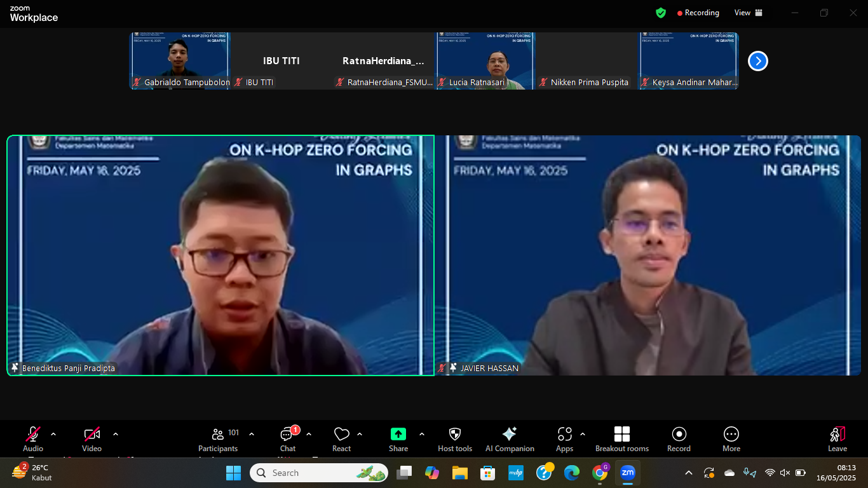Start your Video

click(x=91, y=438)
